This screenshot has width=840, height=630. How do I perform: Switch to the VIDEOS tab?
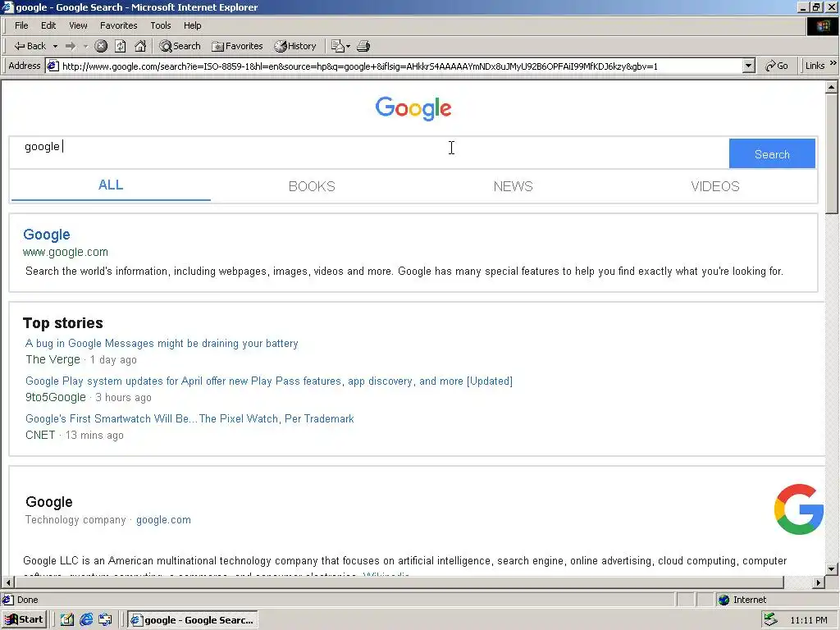tap(715, 186)
